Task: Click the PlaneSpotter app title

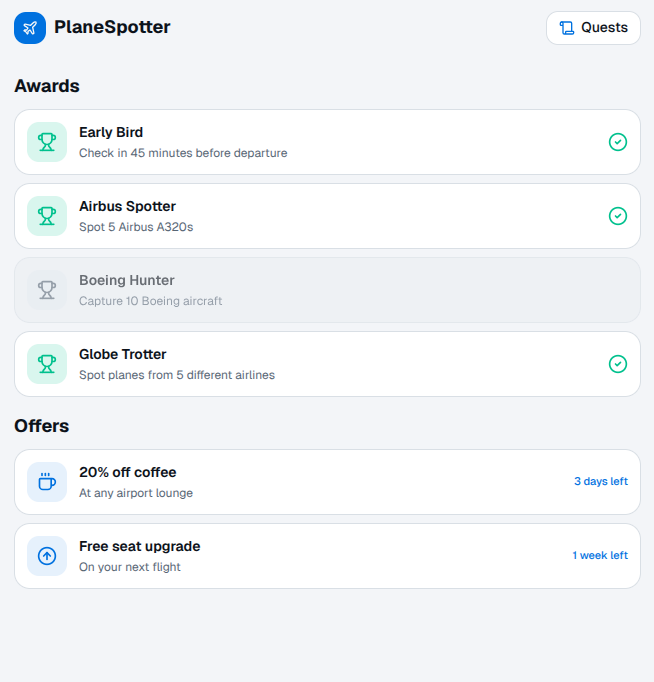Action: [x=112, y=28]
